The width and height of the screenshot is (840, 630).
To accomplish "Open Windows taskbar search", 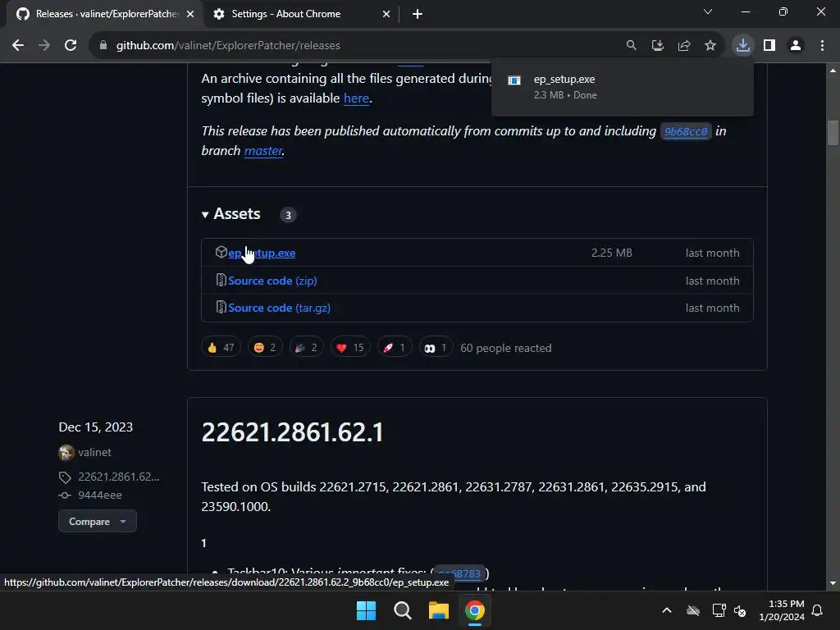I will (x=402, y=610).
